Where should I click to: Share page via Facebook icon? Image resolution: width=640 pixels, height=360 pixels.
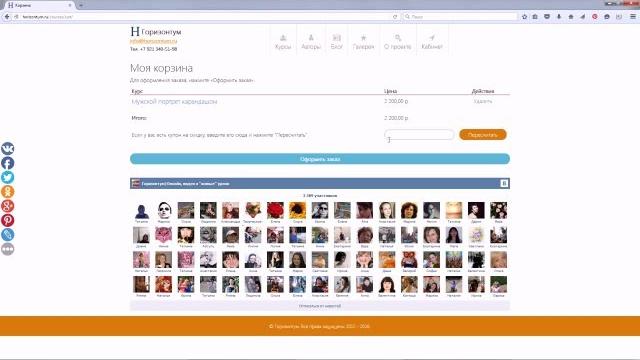[7, 163]
